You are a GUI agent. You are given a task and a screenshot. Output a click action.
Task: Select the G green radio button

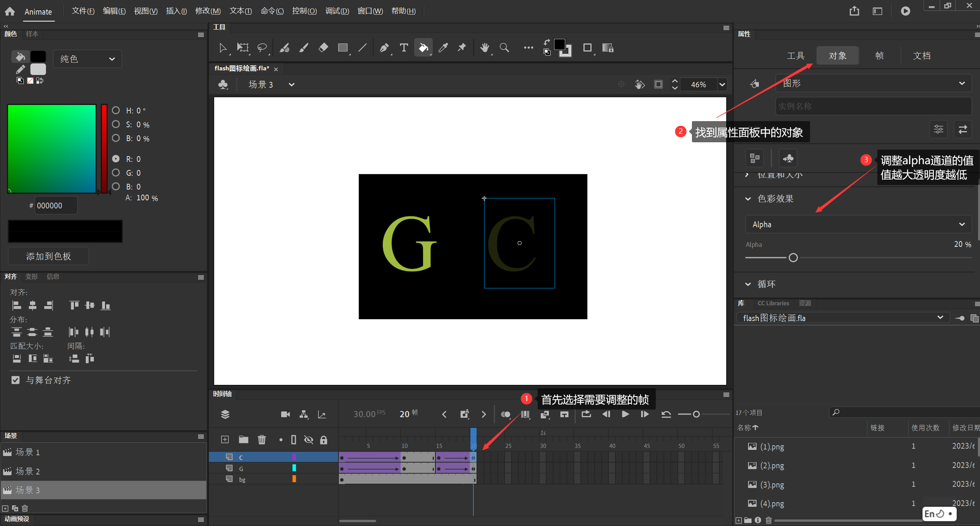click(116, 173)
